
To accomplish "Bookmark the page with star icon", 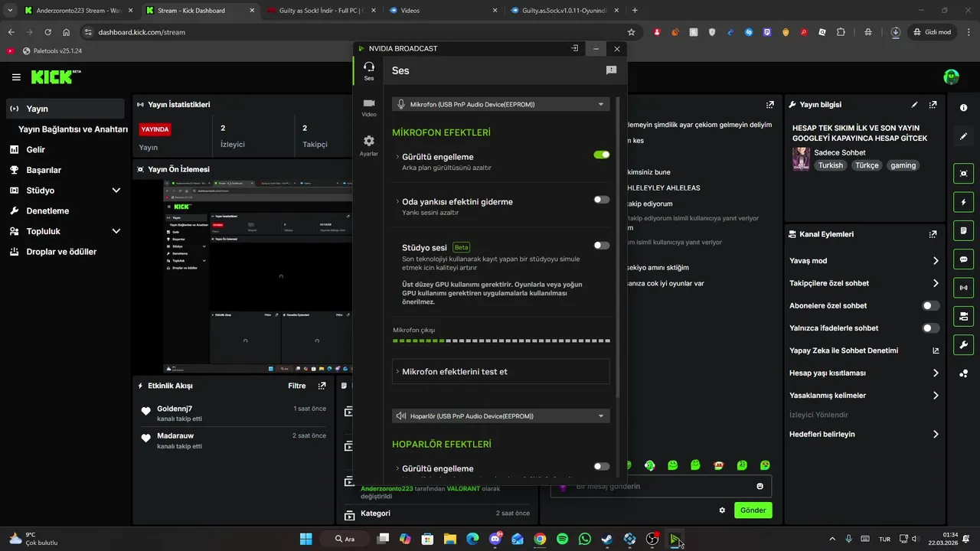I will (631, 32).
